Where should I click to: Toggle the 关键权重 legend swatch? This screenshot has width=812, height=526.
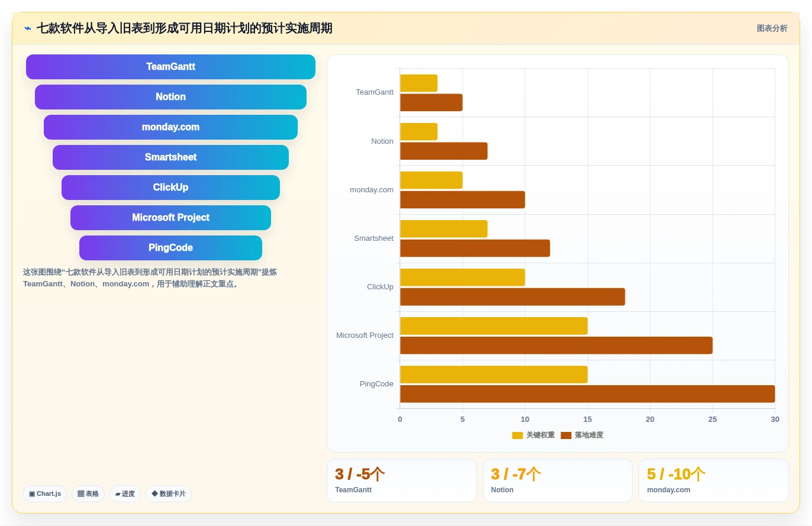tap(517, 435)
